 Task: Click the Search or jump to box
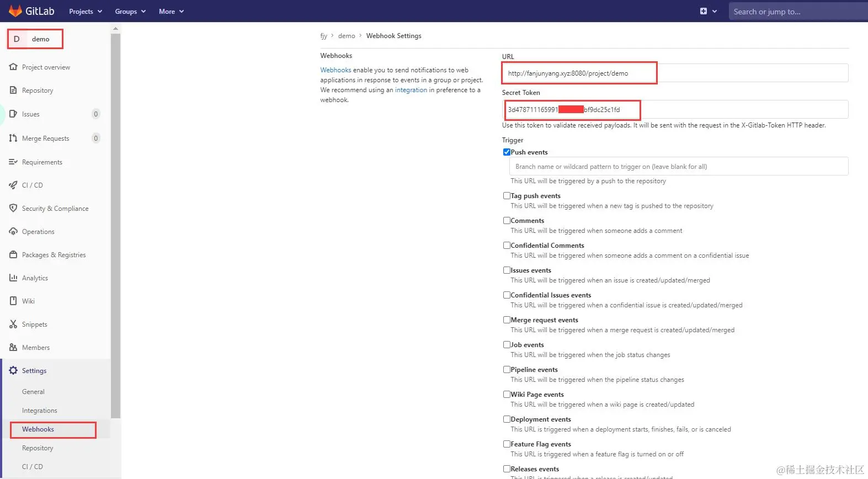pos(798,11)
